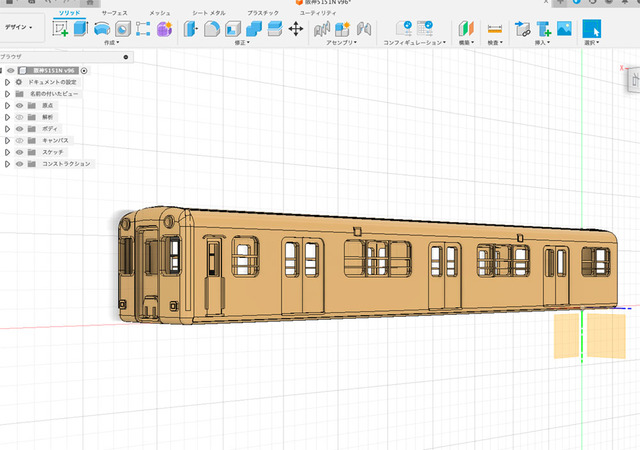Activate the root component radio button

[84, 71]
